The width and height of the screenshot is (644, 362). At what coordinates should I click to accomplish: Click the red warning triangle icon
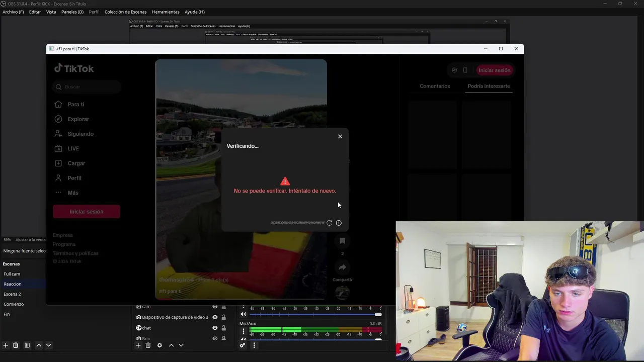click(x=285, y=181)
